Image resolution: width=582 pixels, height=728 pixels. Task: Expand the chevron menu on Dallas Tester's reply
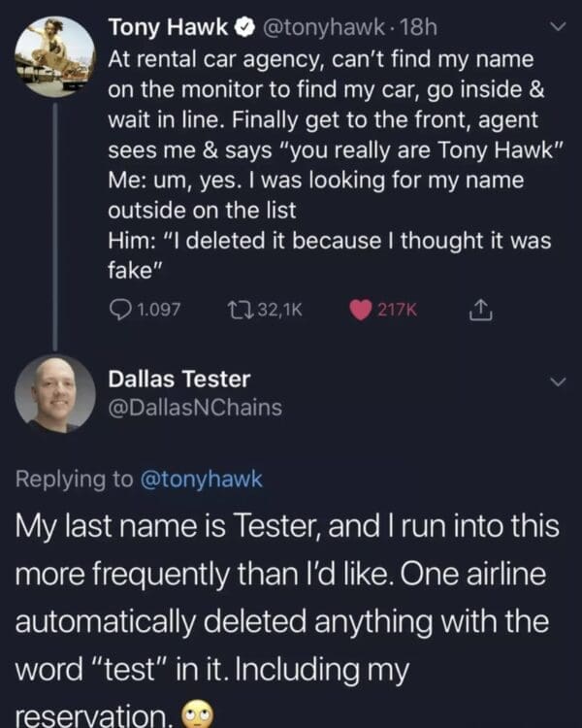coord(556,383)
